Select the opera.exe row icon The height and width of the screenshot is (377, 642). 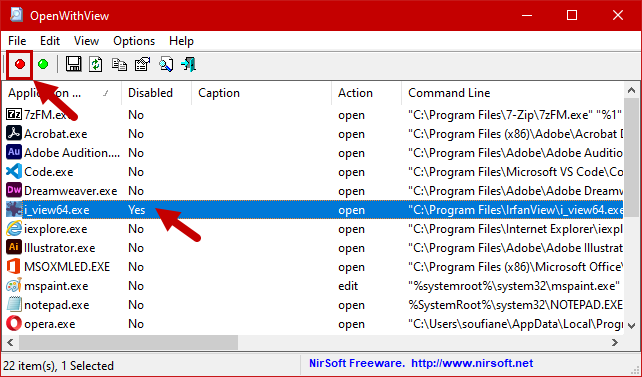pyautogui.click(x=14, y=323)
